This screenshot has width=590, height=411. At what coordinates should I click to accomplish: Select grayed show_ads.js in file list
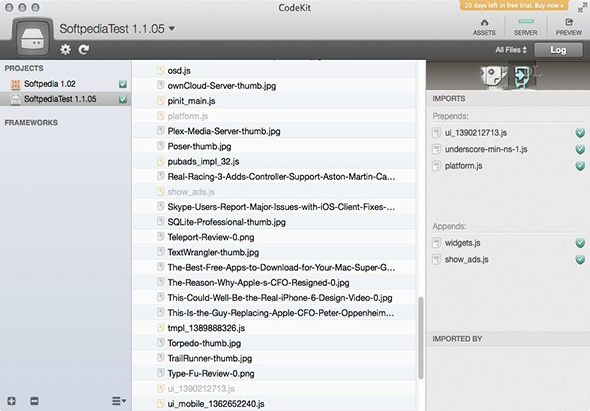[x=274, y=192]
